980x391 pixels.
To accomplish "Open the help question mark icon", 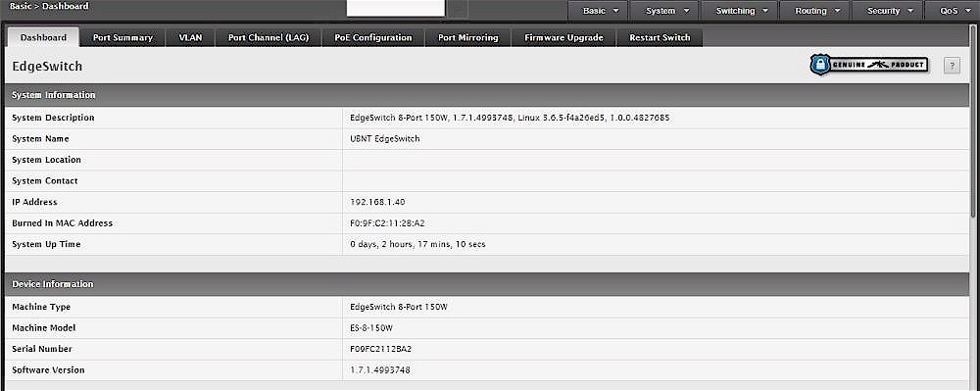I will [x=952, y=66].
